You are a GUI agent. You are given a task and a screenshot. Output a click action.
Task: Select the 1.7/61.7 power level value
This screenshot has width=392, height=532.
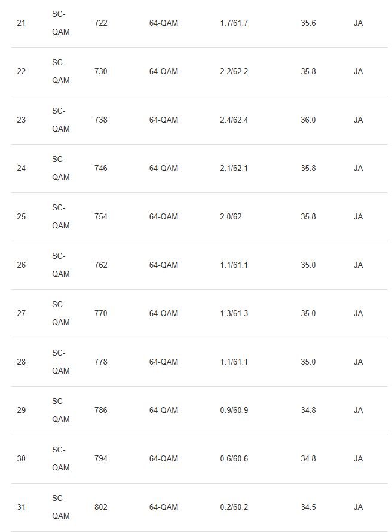click(234, 23)
